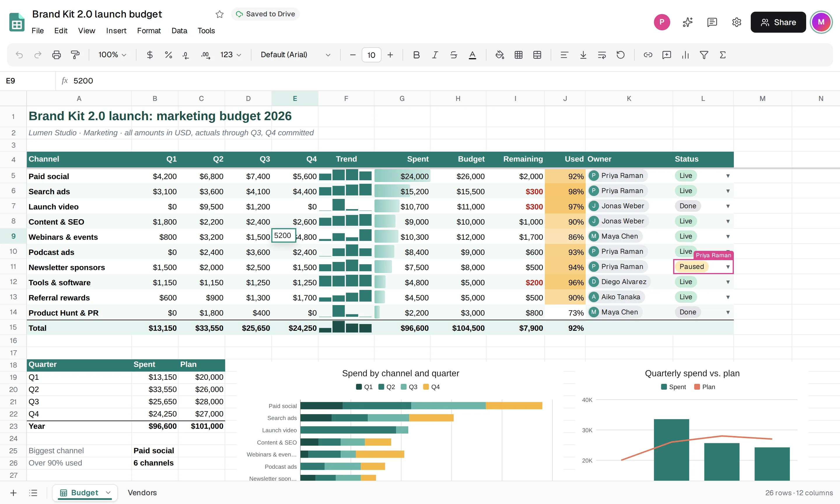Toggle bold formatting
Viewport: 840px width, 504px height.
tap(416, 55)
